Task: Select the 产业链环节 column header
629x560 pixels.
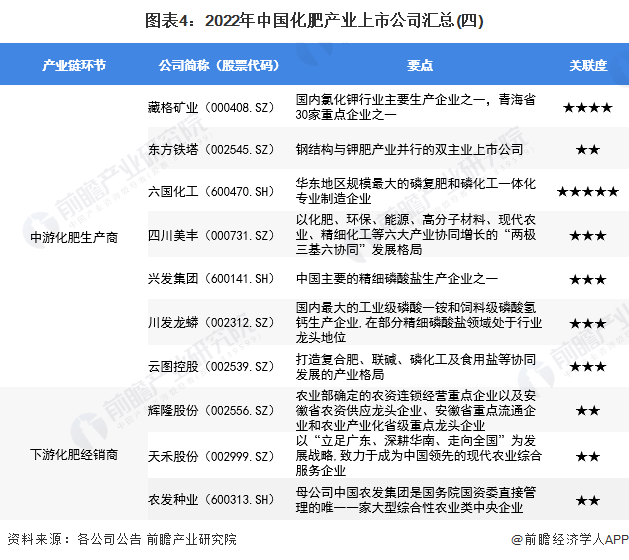Action: (x=73, y=65)
